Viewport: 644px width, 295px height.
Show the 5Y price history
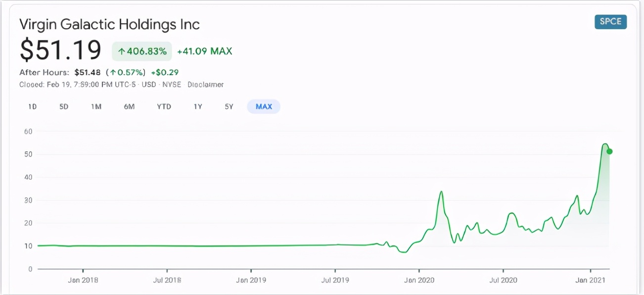tap(229, 106)
